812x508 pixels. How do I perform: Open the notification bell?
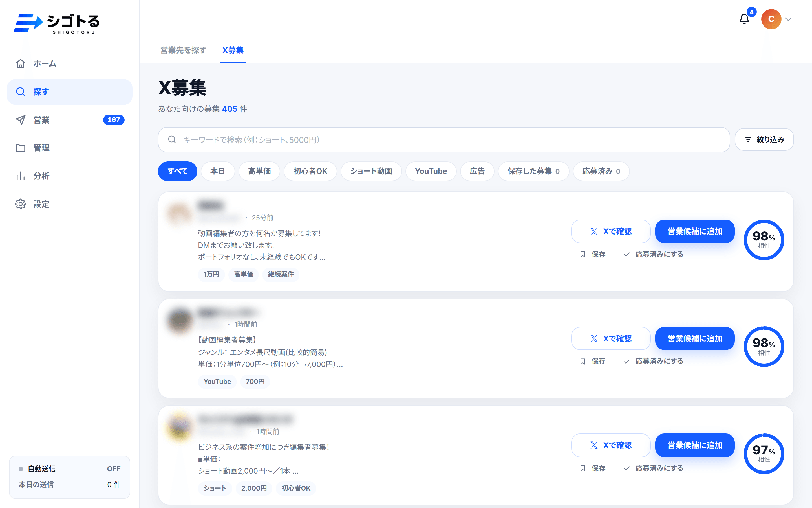744,19
